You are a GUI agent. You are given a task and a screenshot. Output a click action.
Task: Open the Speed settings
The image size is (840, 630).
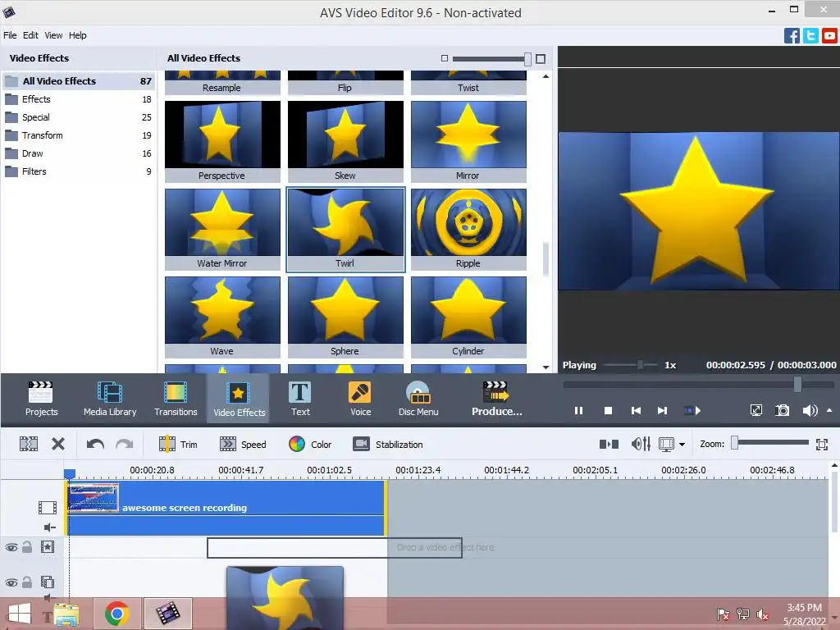point(243,444)
